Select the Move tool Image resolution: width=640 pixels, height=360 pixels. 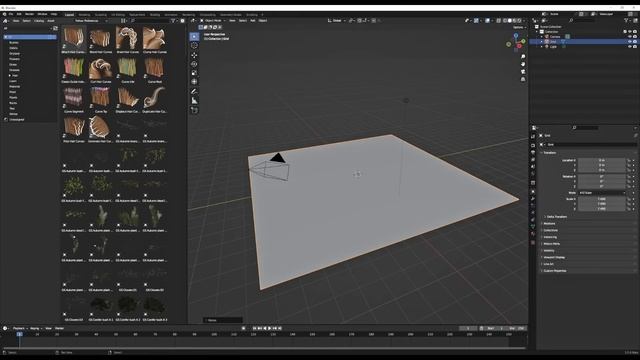pos(194,55)
